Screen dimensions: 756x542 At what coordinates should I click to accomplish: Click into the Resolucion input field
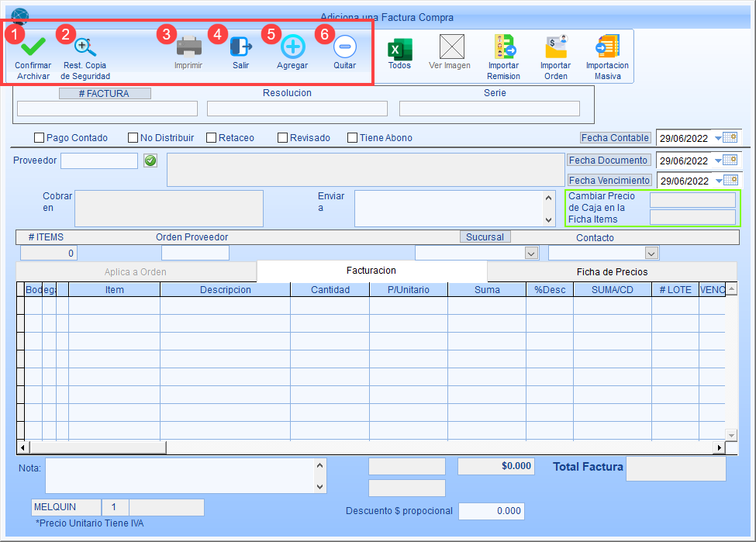(x=297, y=109)
